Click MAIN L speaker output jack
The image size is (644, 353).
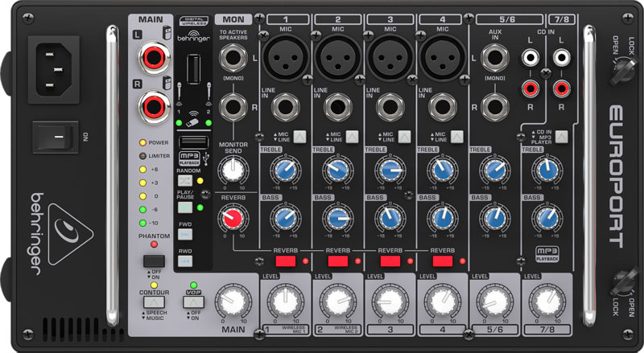point(154,57)
